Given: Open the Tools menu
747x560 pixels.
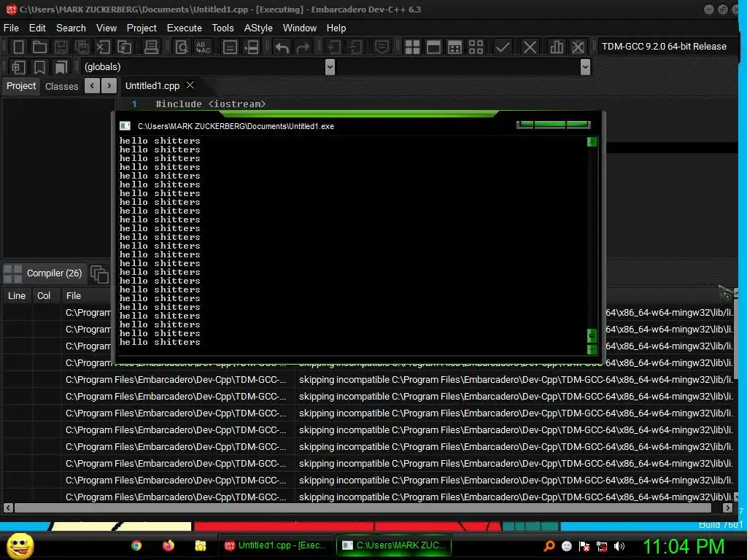Looking at the screenshot, I should tap(222, 28).
